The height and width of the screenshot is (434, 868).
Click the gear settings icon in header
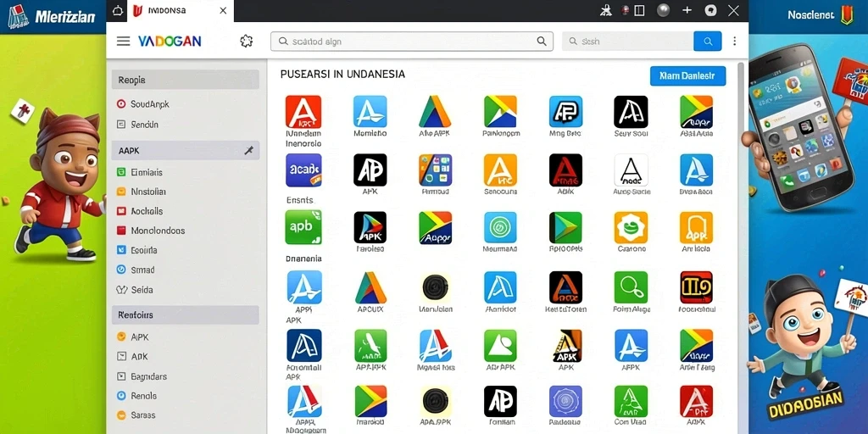247,41
